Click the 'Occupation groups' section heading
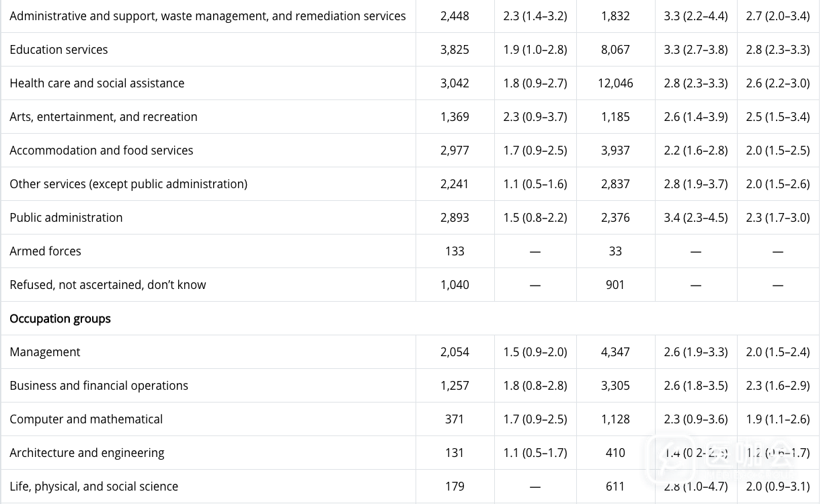 tap(60, 319)
